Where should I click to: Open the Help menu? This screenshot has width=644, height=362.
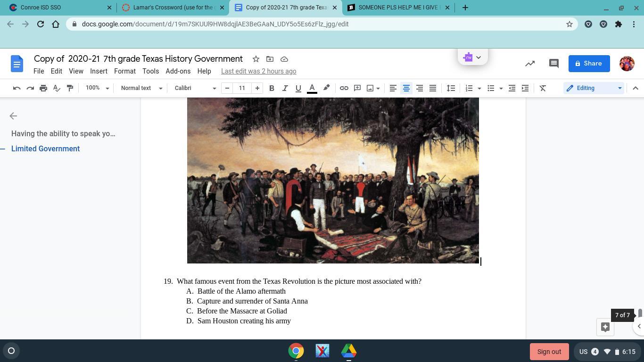click(x=204, y=71)
